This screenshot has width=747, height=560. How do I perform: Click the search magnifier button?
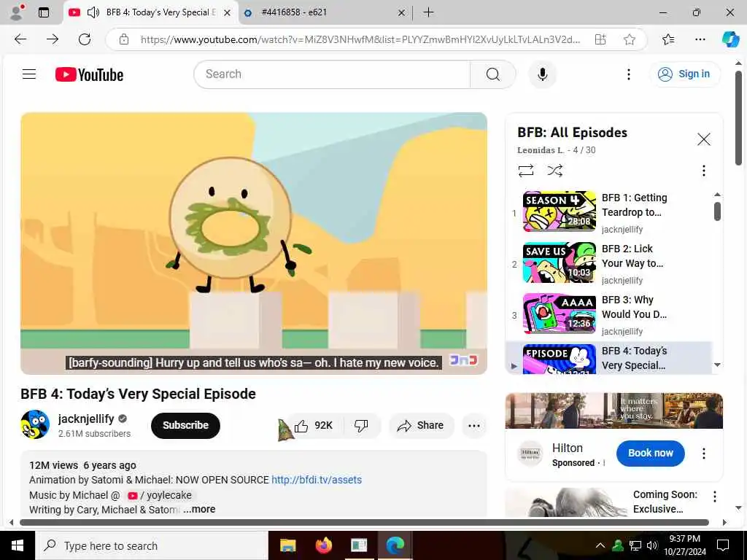(492, 74)
